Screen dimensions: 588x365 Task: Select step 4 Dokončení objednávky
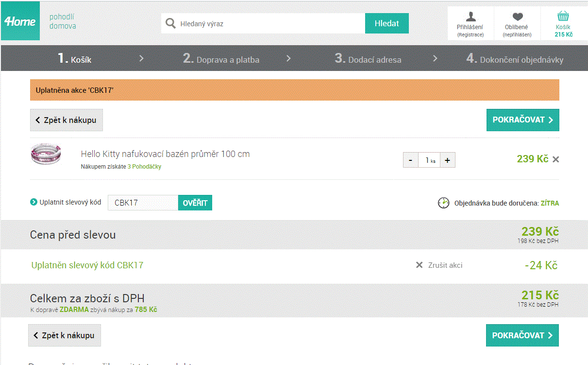point(515,59)
